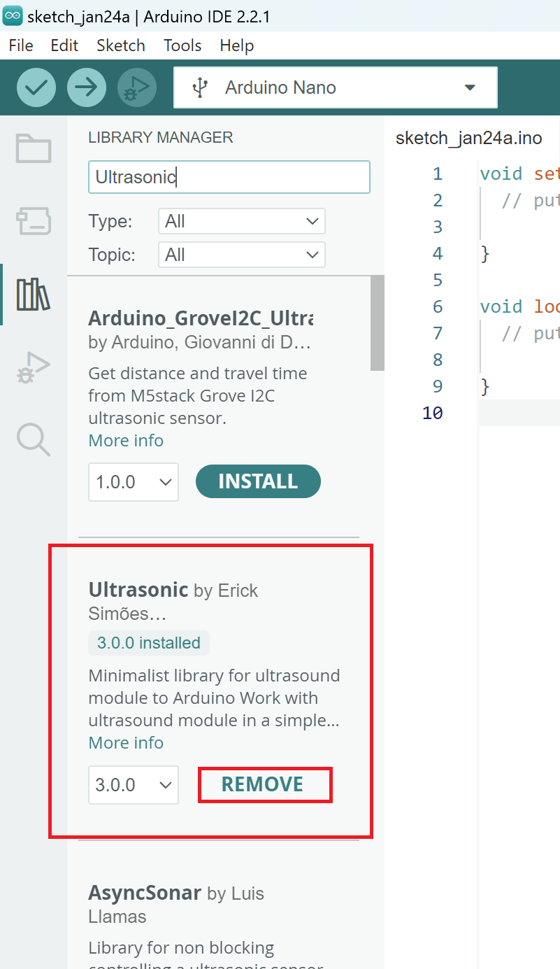Click the Upload arrow button

[x=87, y=87]
